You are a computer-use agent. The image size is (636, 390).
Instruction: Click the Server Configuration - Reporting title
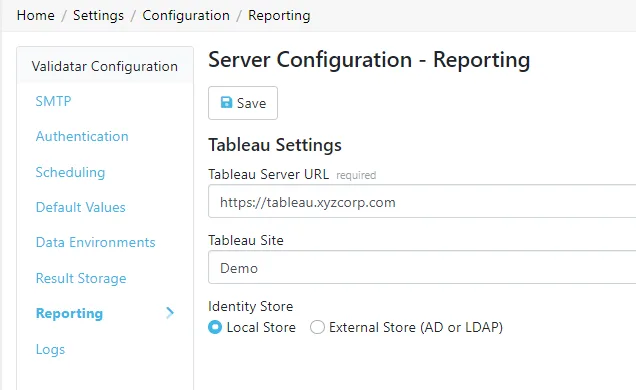click(369, 60)
